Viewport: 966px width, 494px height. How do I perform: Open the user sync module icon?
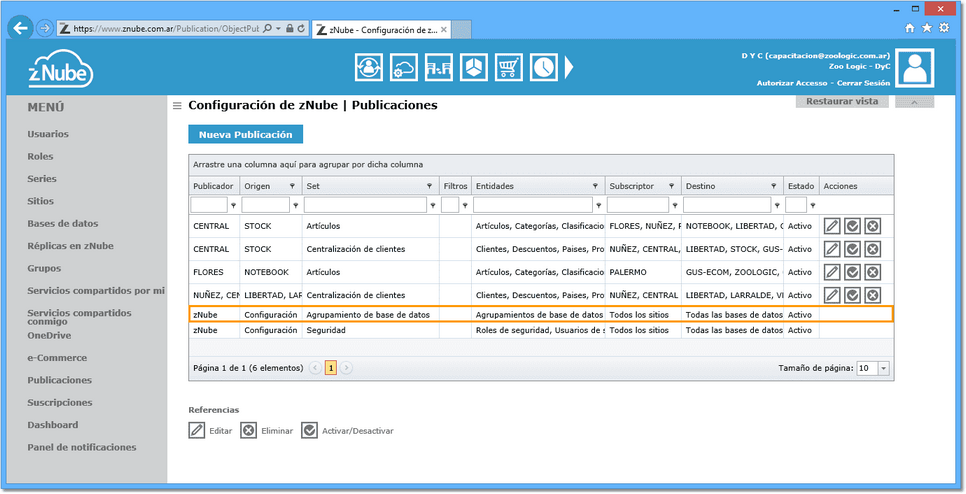[x=368, y=67]
